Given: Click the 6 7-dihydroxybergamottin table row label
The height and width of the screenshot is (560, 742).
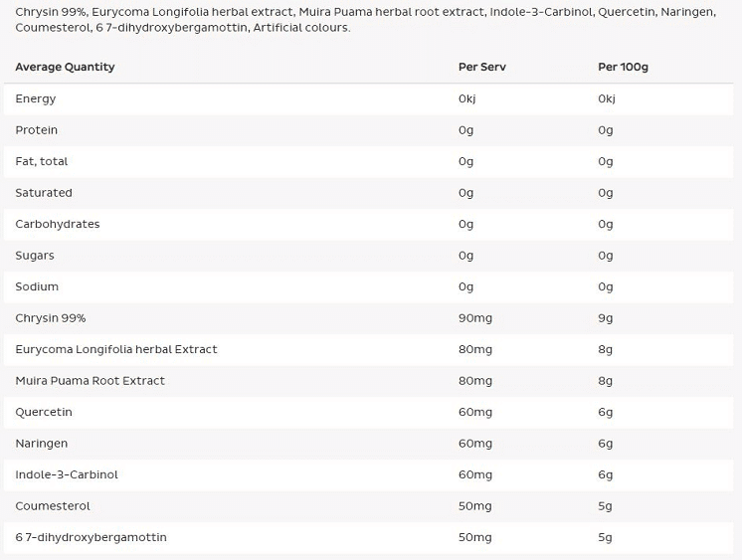Looking at the screenshot, I should pos(91,538).
